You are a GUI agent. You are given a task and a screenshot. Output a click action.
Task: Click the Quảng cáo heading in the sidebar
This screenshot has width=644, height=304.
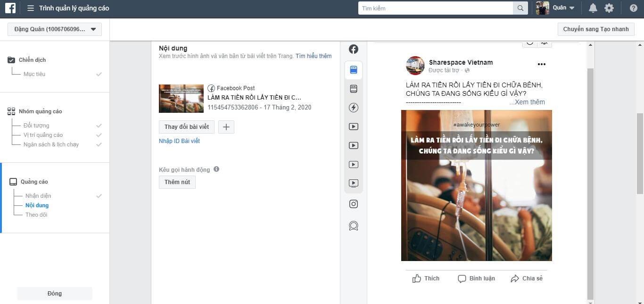pyautogui.click(x=34, y=182)
